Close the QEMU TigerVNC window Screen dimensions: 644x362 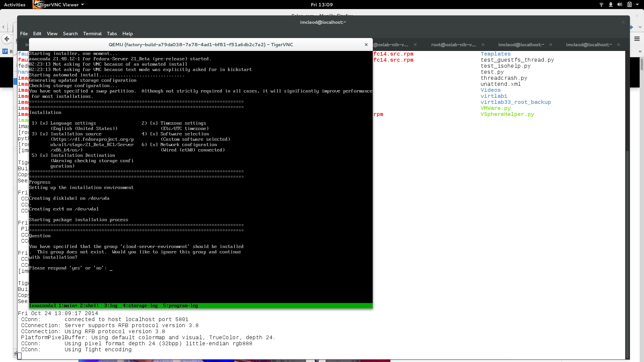click(366, 45)
